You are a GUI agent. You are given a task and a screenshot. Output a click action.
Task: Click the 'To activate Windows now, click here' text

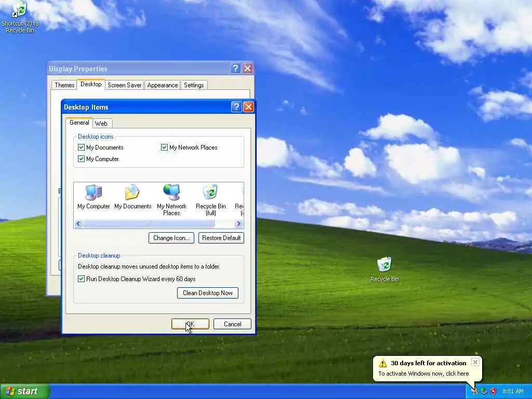point(423,374)
